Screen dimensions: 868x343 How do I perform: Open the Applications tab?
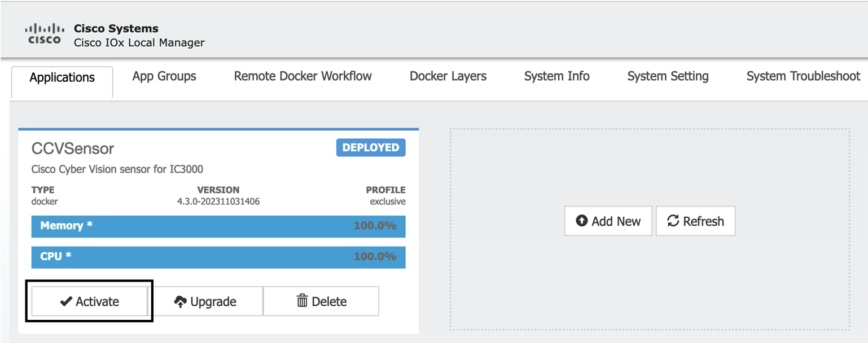click(62, 78)
